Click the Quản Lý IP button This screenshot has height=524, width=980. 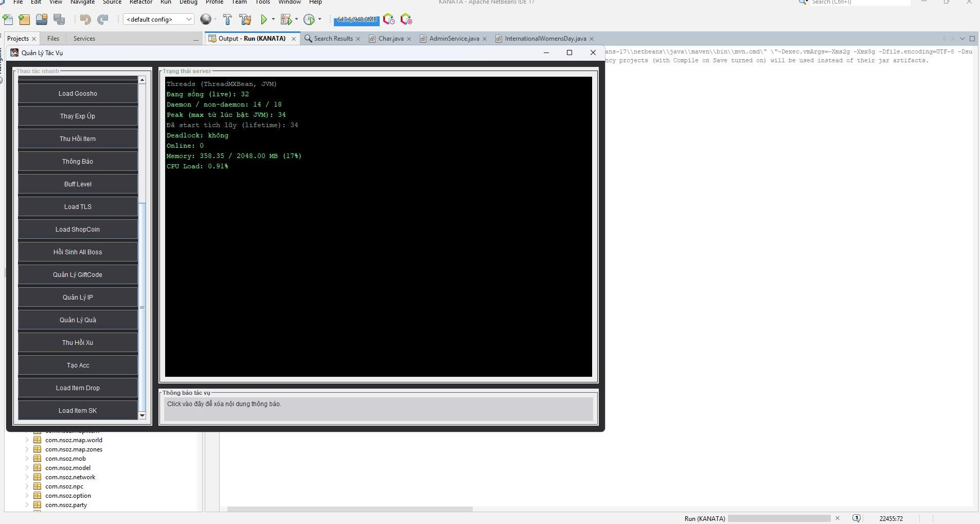point(78,298)
